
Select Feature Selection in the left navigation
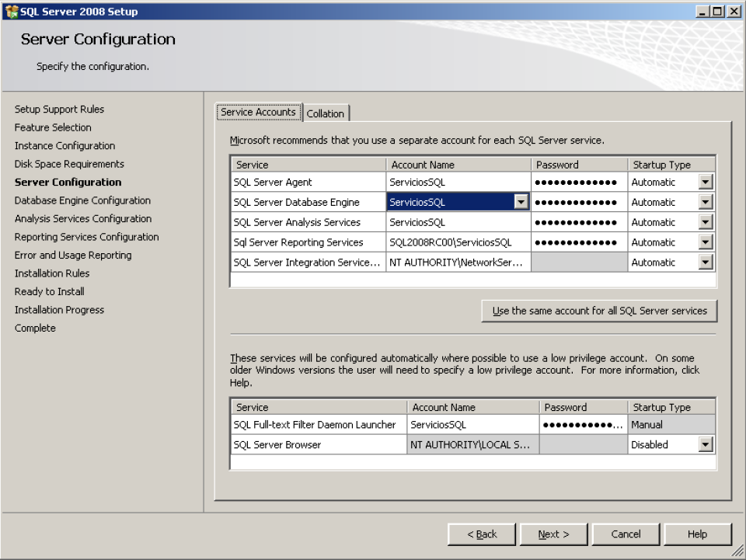[52, 127]
